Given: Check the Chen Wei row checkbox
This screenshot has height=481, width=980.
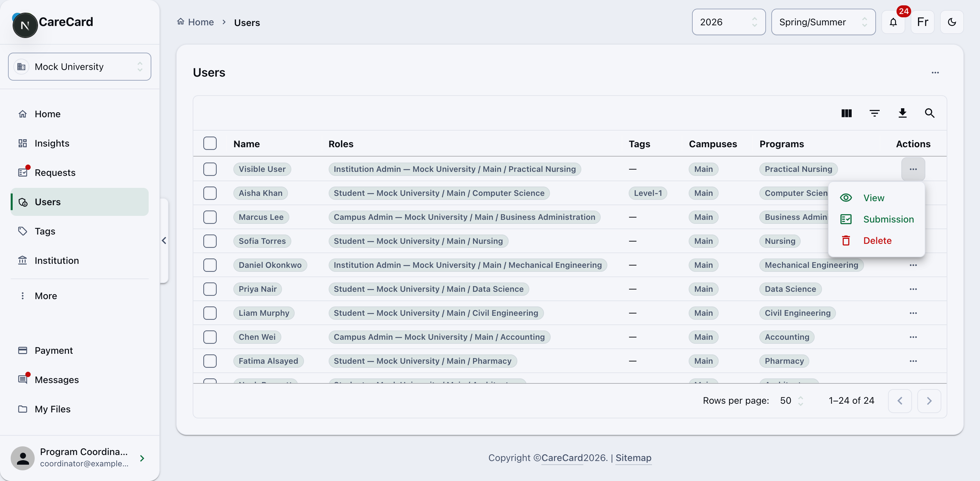Looking at the screenshot, I should tap(210, 337).
